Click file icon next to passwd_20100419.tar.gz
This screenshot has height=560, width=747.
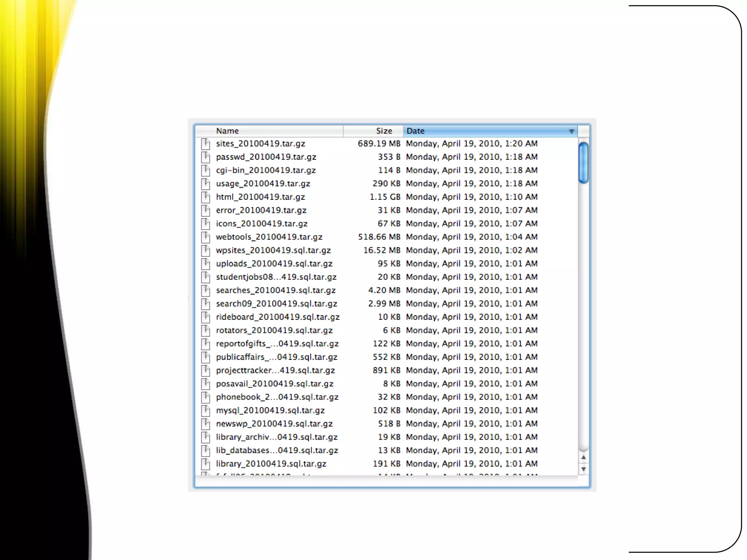click(x=206, y=157)
